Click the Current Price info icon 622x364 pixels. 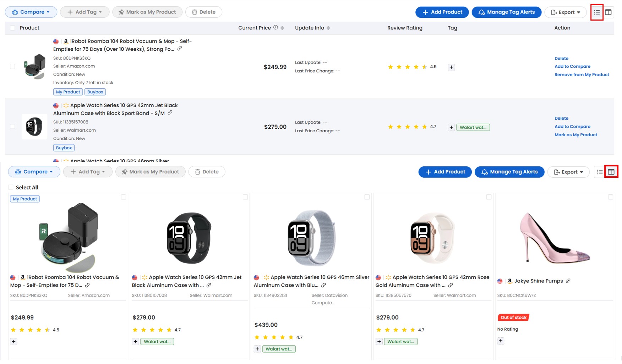point(275,28)
